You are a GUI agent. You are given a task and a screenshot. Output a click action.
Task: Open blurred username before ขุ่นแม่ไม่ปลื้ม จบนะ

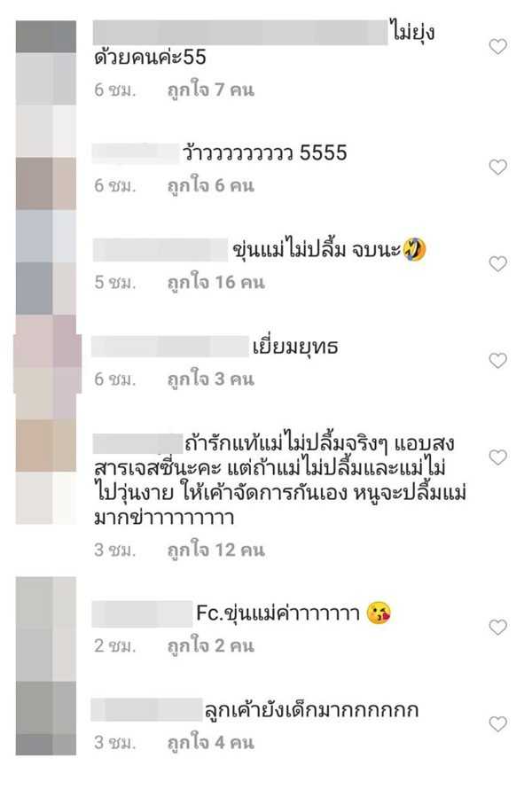click(160, 250)
